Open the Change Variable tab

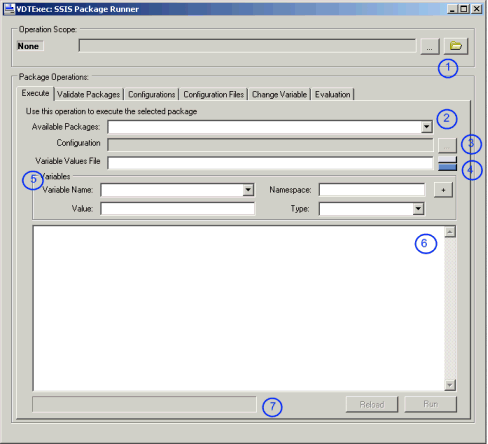click(x=279, y=94)
